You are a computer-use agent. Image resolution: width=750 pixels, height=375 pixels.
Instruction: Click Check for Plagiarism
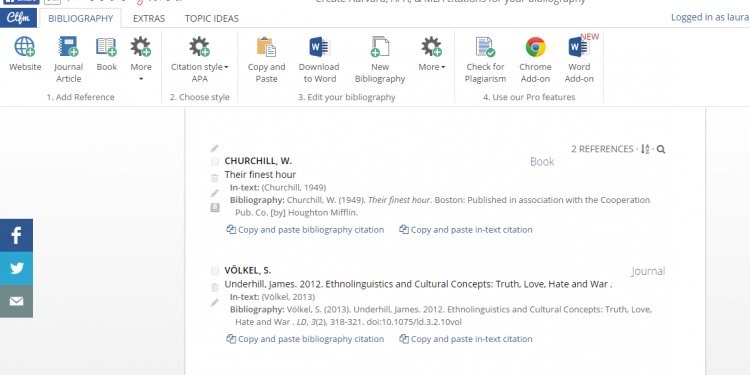click(x=485, y=59)
